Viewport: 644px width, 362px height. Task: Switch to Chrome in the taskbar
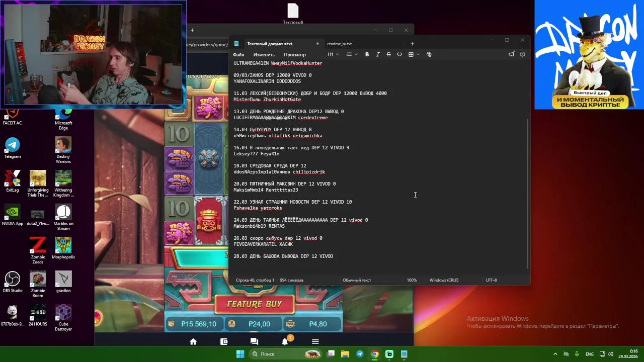pos(375,354)
